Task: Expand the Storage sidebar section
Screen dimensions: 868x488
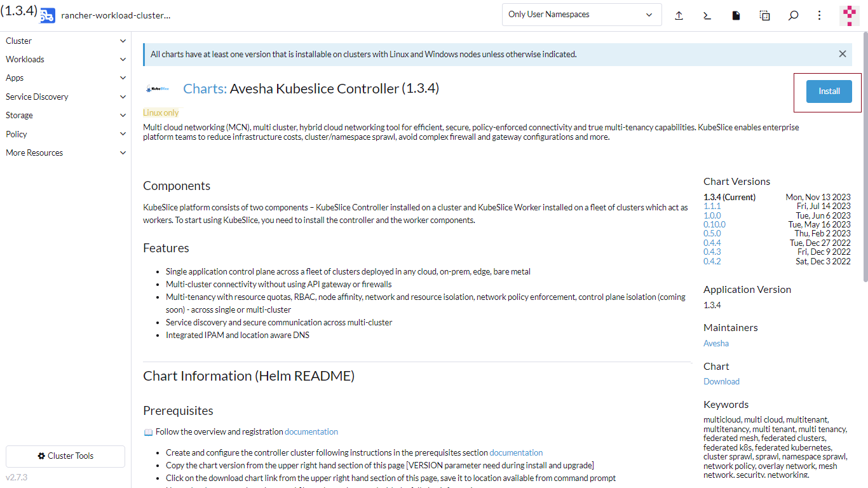Action: click(x=66, y=115)
